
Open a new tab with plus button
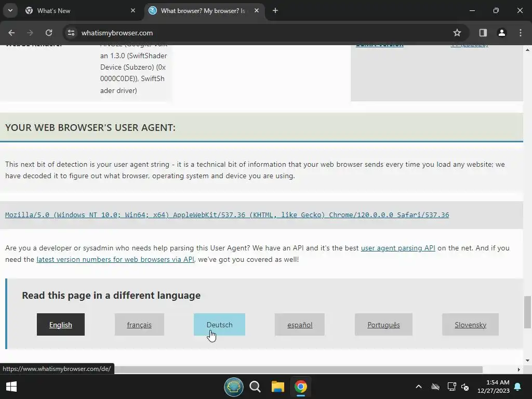tap(275, 10)
